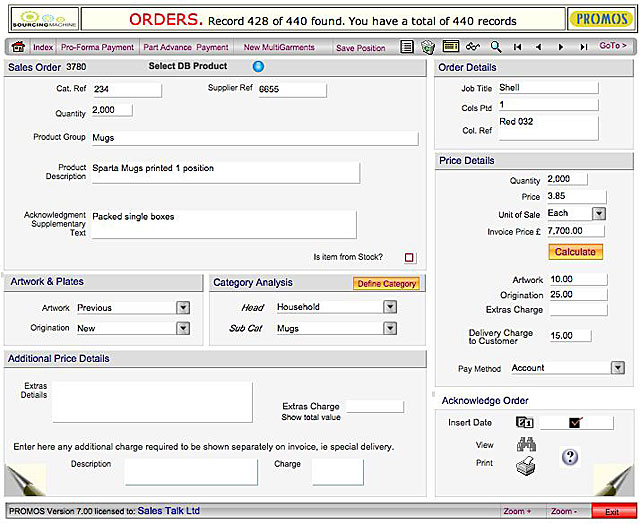640x524 pixels.
Task: Select New MultiGarments
Action: point(279,47)
